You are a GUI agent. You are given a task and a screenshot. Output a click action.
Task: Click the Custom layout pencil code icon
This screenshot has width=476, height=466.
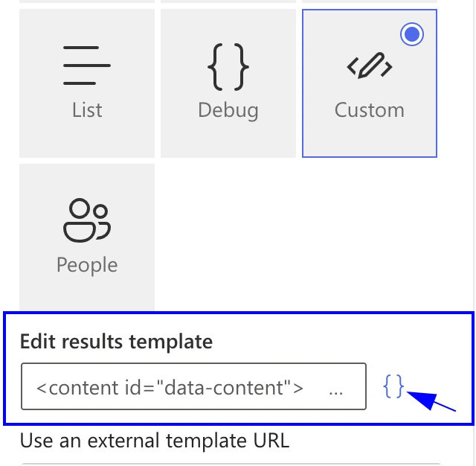(370, 66)
